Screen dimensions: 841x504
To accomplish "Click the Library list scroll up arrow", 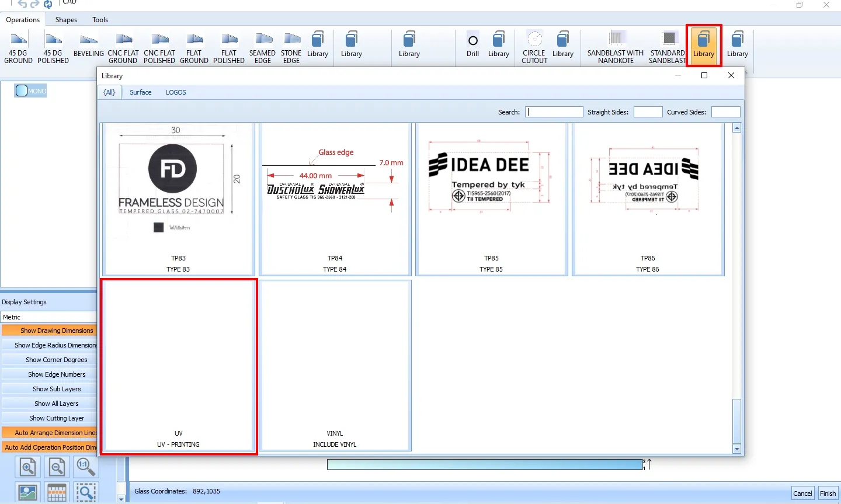I will tap(737, 128).
